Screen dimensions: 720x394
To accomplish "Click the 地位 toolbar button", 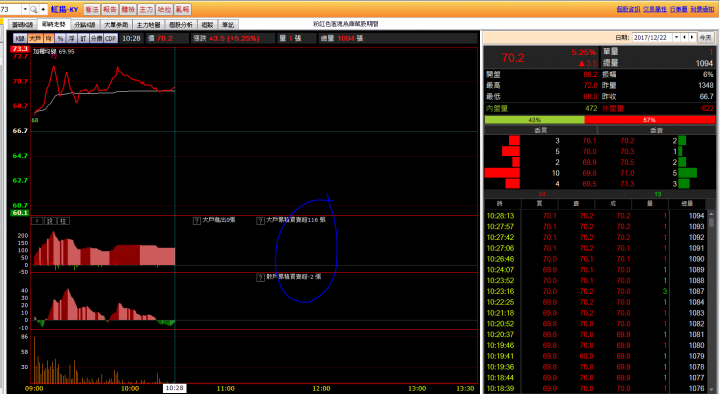I will click(x=164, y=9).
